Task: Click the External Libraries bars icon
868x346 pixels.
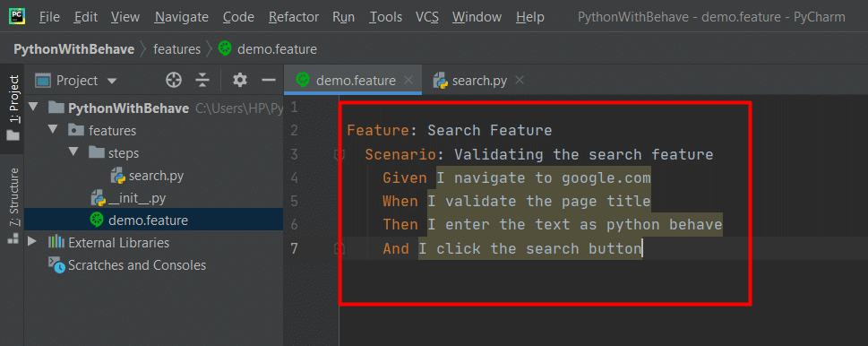Action: [x=56, y=242]
